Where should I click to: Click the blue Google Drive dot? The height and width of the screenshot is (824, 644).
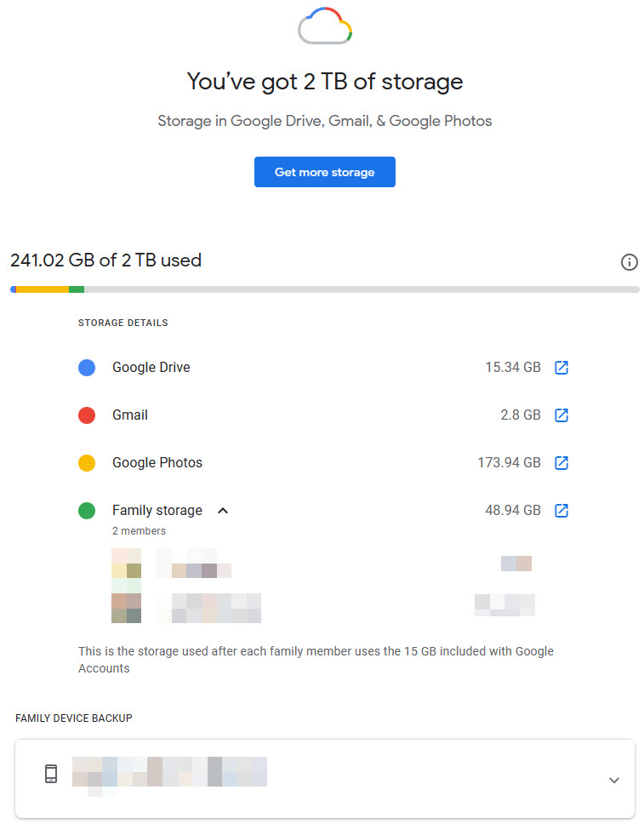click(x=87, y=368)
